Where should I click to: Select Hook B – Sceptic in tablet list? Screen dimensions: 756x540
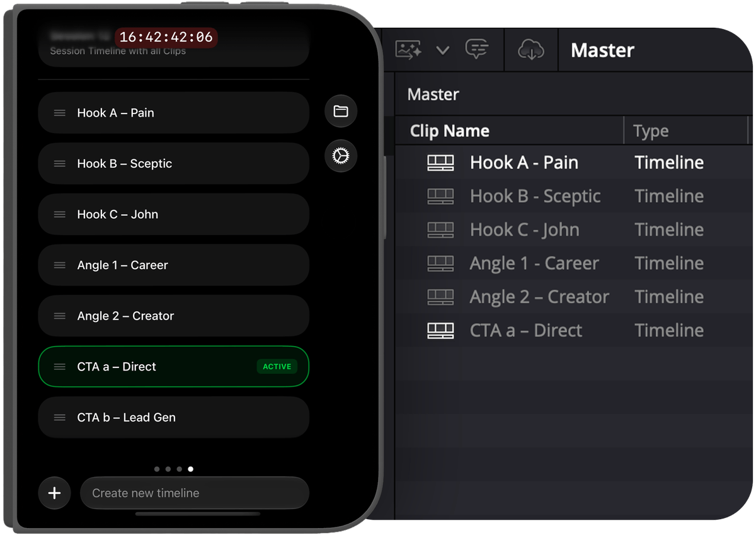click(x=174, y=163)
